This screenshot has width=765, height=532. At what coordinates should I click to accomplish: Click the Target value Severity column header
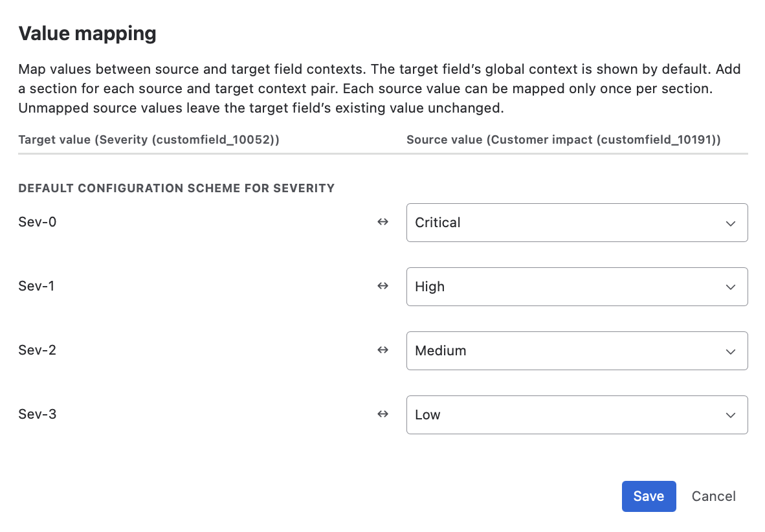(149, 140)
